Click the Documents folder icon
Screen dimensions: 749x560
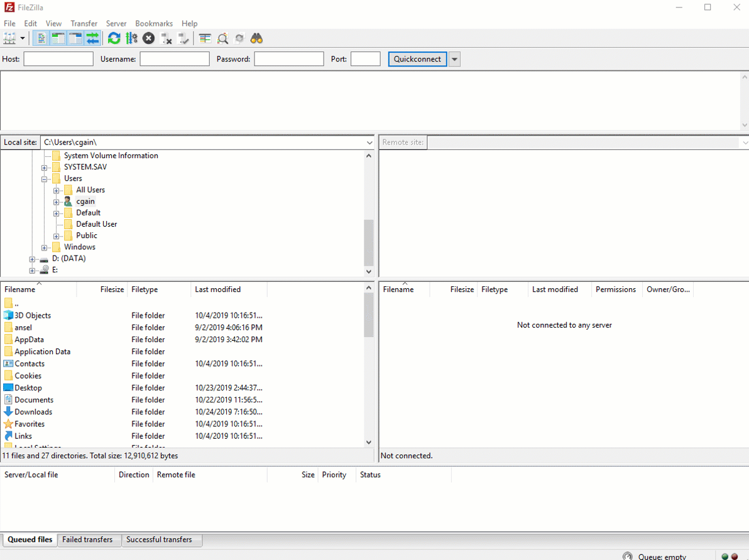[8, 399]
